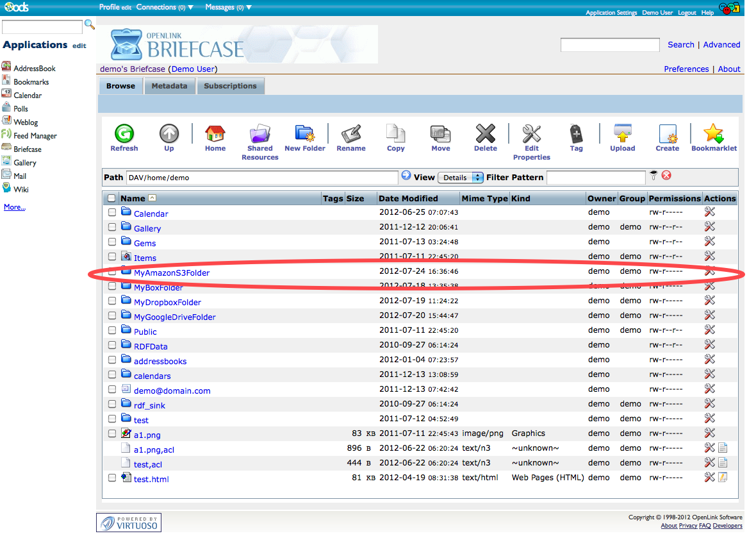Viewport: 756px width, 545px height.
Task: Toggle select-all checkbox in table header
Action: [x=112, y=199]
